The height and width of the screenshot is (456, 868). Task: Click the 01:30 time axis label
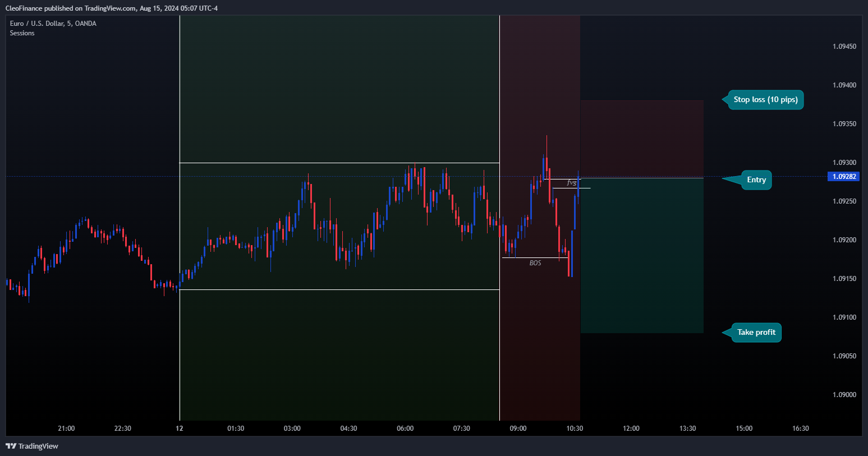coord(236,429)
